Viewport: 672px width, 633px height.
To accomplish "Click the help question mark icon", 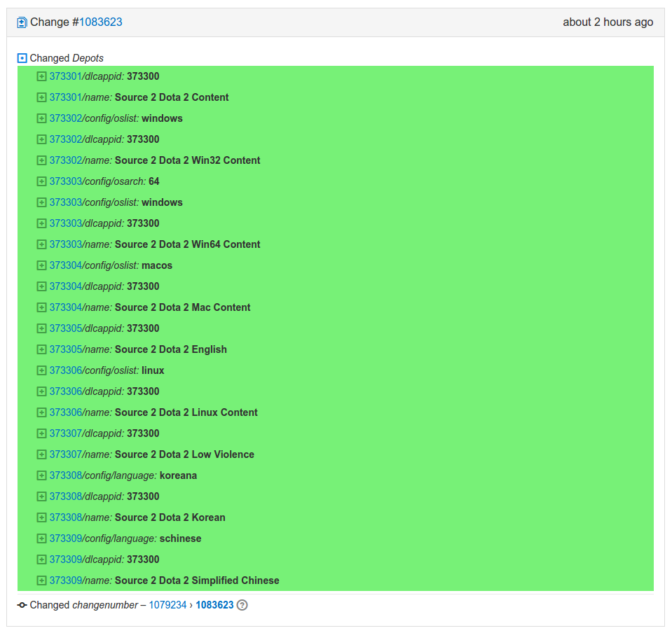I will pos(242,605).
